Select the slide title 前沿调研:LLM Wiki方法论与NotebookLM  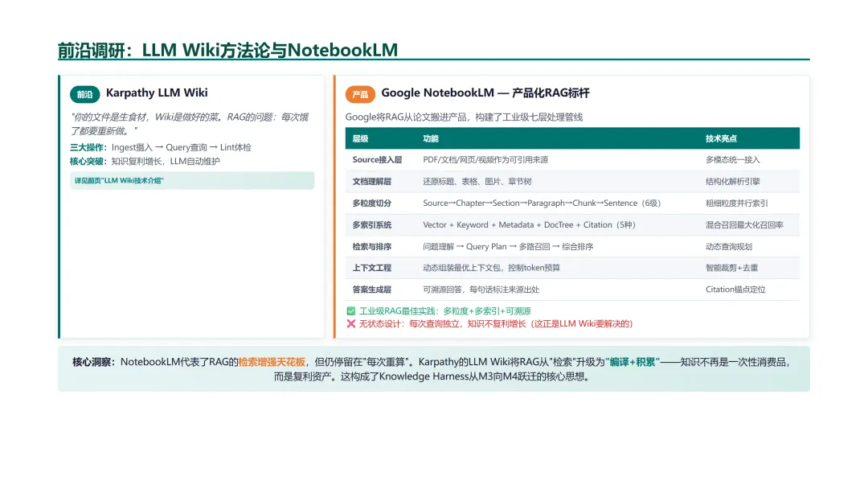(x=228, y=50)
